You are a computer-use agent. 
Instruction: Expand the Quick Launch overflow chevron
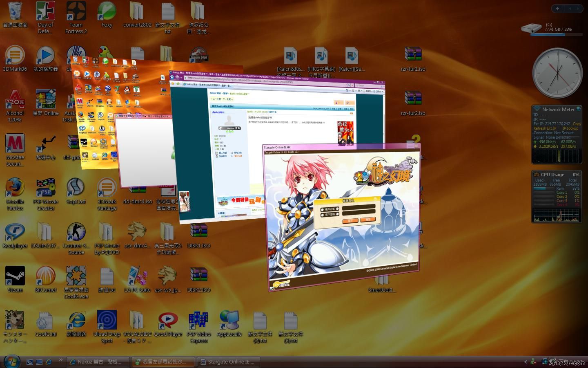point(61,360)
